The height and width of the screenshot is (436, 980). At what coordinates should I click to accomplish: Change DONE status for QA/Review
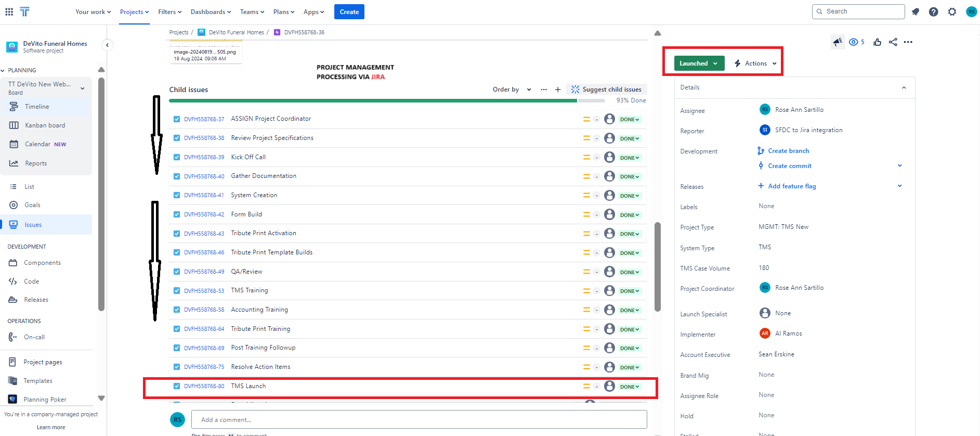click(630, 272)
